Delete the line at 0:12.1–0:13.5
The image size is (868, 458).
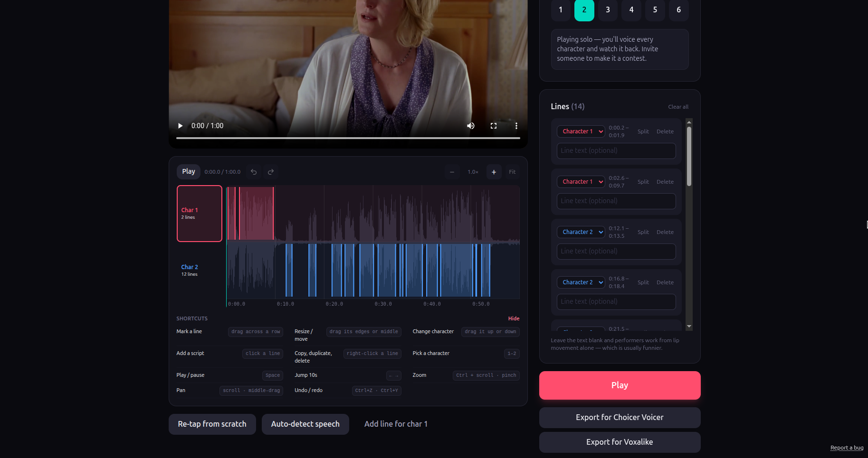[665, 232]
